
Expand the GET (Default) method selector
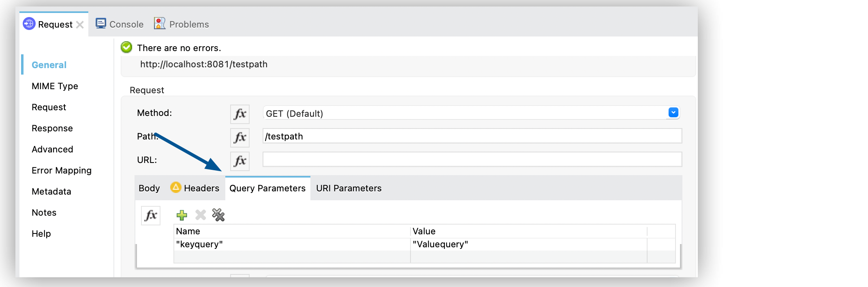[x=673, y=113]
